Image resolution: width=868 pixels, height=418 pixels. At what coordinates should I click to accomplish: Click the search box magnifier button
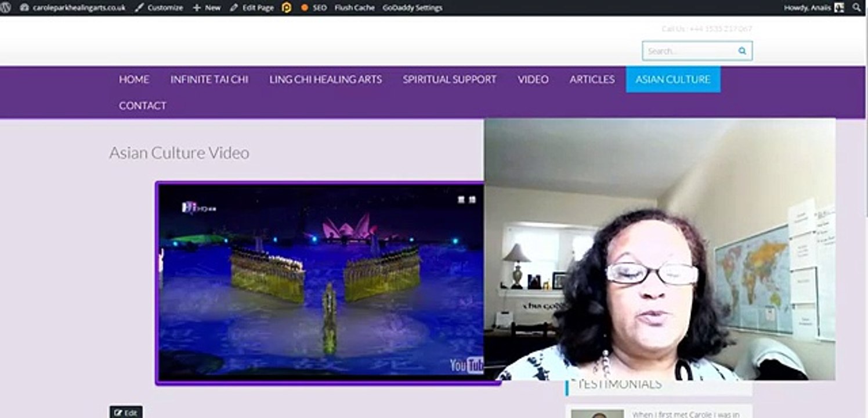(x=742, y=51)
